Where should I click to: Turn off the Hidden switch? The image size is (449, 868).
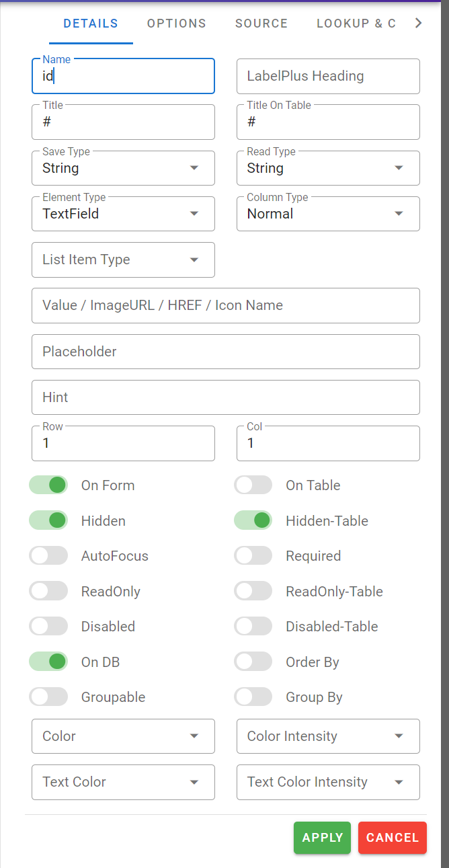coord(48,520)
